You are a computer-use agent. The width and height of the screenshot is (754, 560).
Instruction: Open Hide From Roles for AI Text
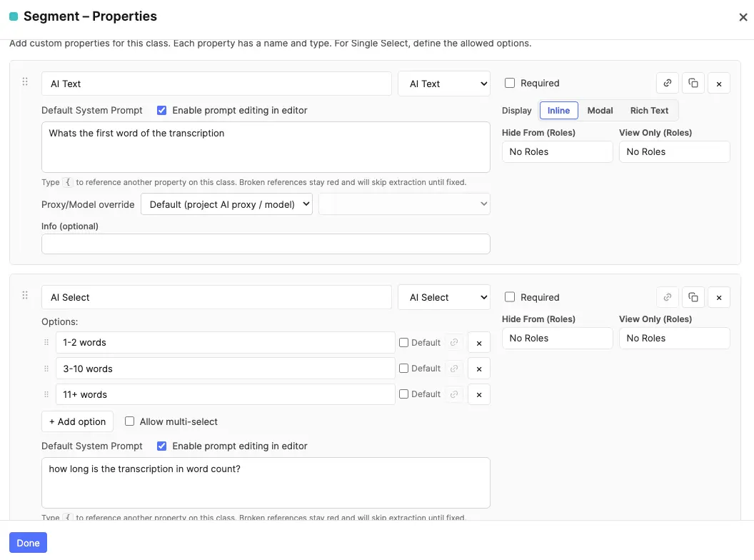coord(558,151)
